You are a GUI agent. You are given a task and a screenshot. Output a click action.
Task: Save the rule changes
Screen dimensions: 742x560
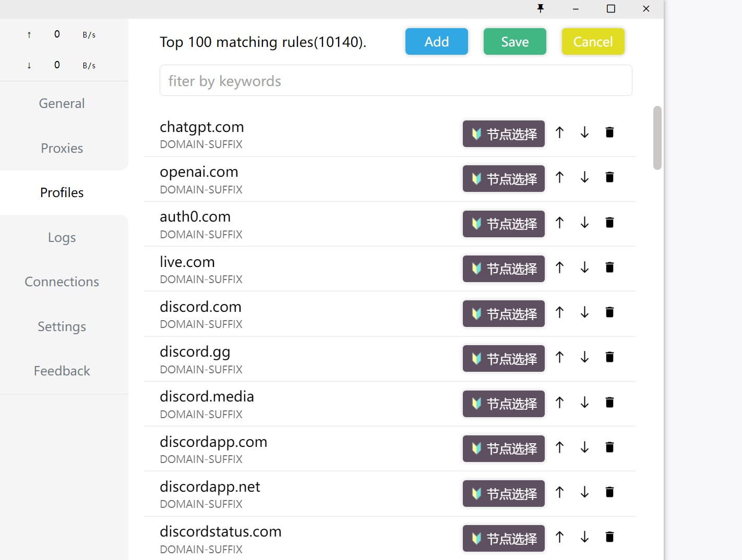click(x=515, y=42)
